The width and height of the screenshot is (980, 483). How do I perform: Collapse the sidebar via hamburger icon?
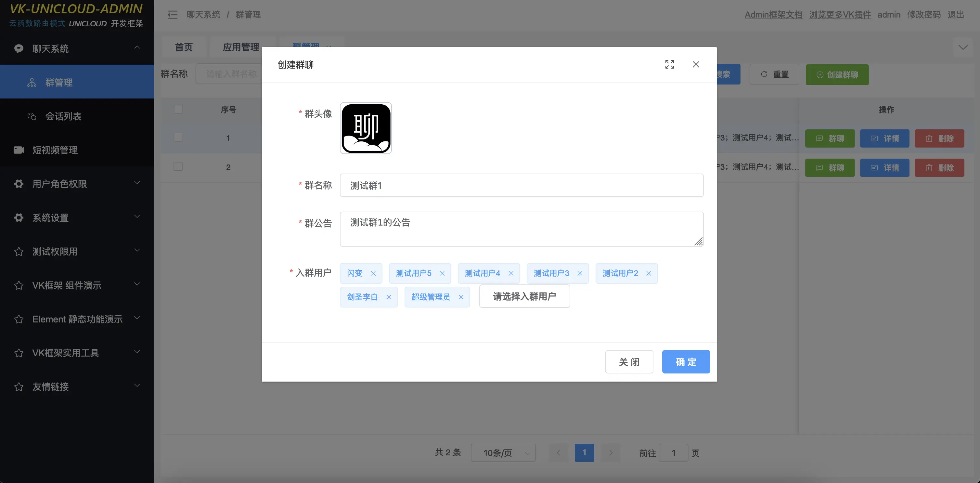point(172,14)
